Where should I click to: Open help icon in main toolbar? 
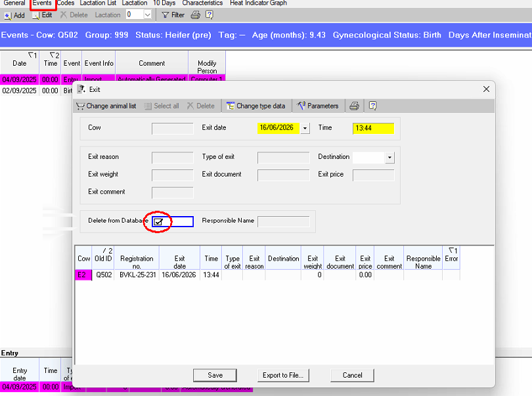click(210, 15)
